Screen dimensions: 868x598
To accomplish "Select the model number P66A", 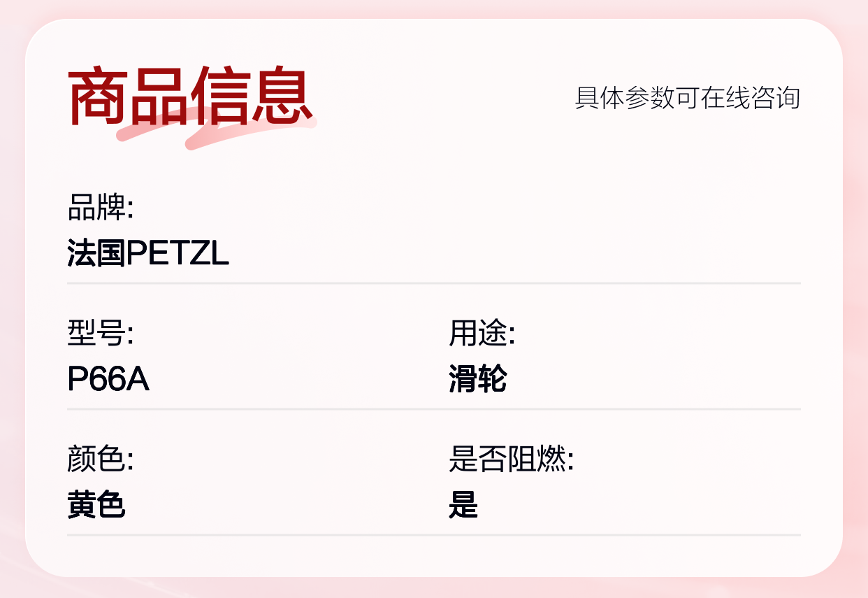I will click(x=108, y=380).
